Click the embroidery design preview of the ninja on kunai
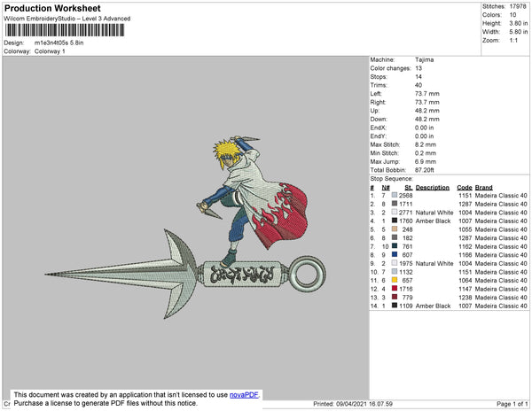 click(185, 228)
